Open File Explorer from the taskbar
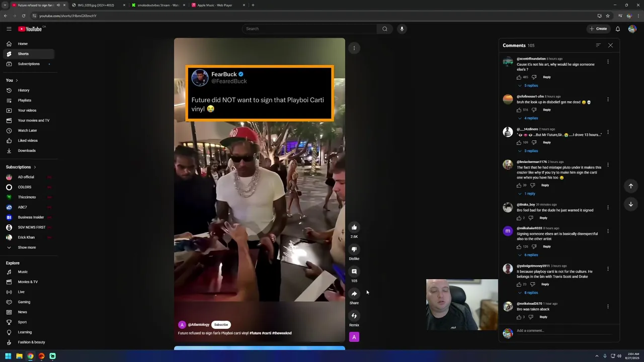Viewport: 644px width, 362px height. tap(19, 356)
